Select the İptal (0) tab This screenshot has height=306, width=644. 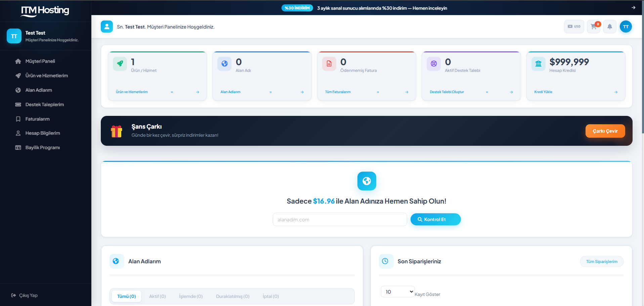(x=271, y=296)
